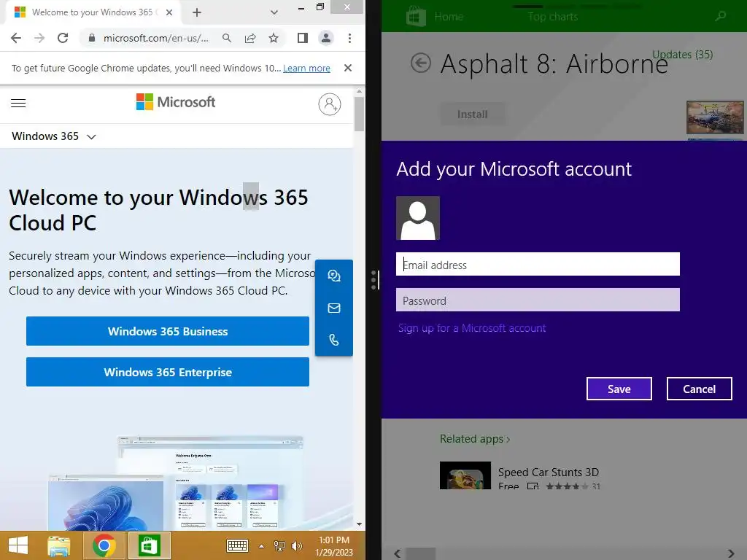Open the Windows Start button
Screen dimensions: 747x560
pyautogui.click(x=18, y=545)
